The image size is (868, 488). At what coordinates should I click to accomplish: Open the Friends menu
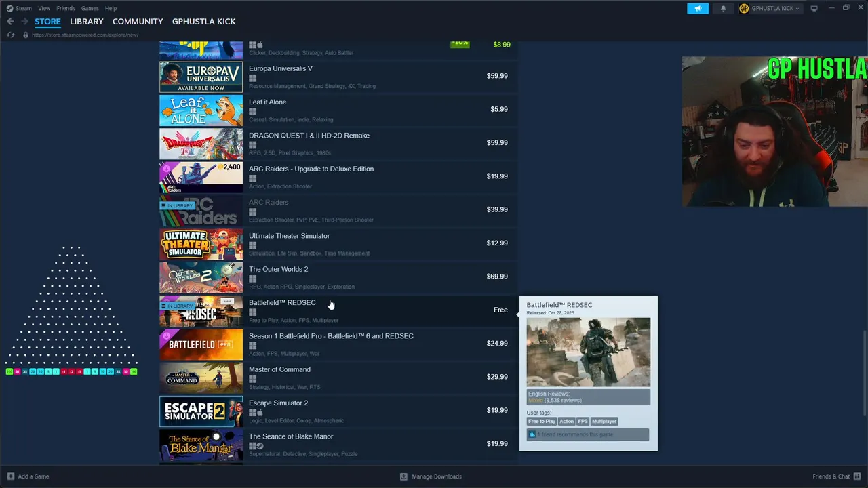pos(66,8)
